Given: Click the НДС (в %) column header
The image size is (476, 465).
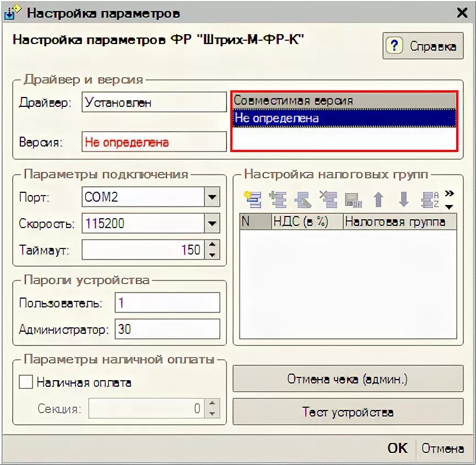Looking at the screenshot, I should pos(307,221).
